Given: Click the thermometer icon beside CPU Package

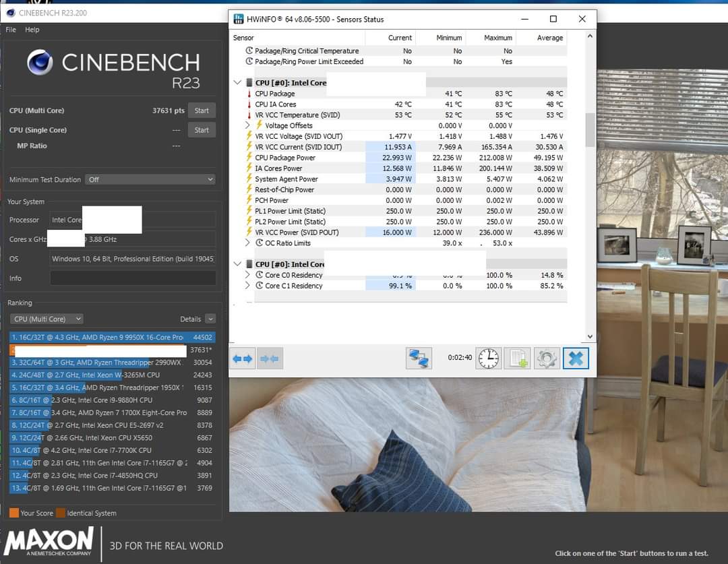Looking at the screenshot, I should [249, 93].
